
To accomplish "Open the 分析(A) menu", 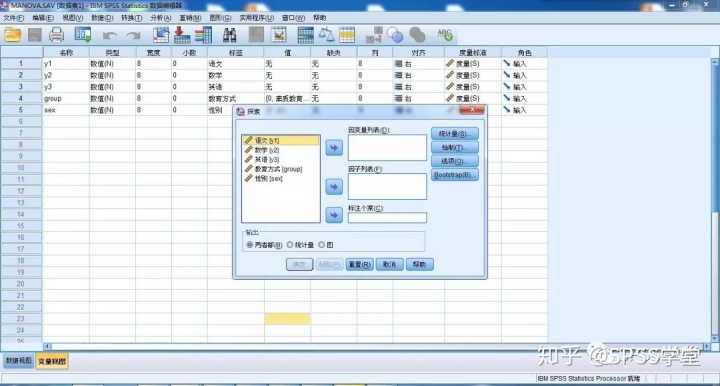I will coord(160,18).
